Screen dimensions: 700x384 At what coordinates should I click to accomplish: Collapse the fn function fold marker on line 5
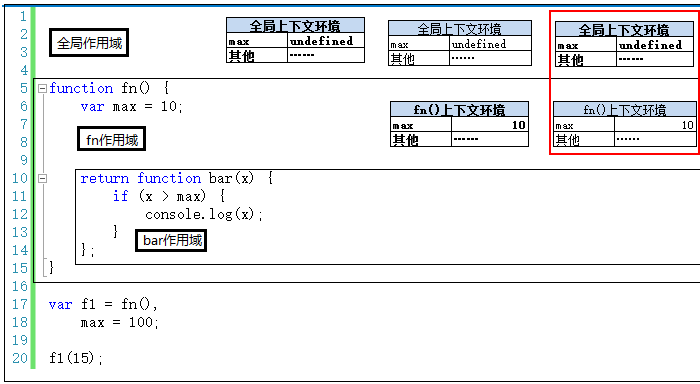42,88
